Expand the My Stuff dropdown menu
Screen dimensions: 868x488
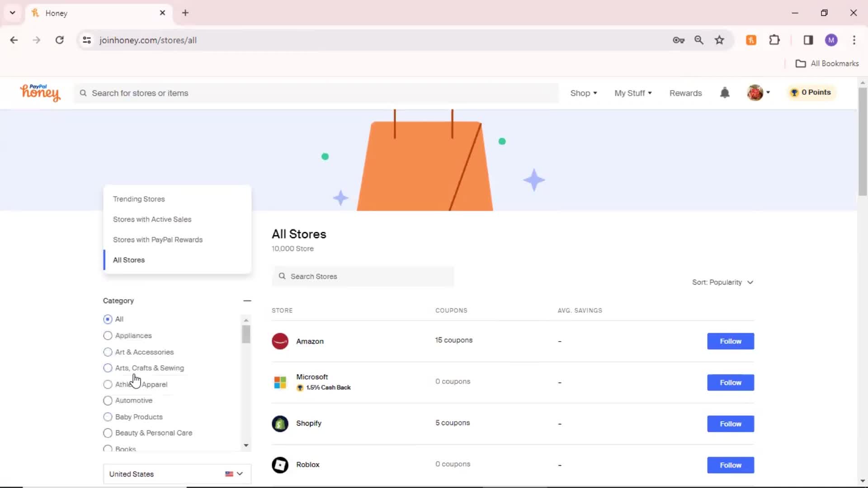(x=633, y=93)
